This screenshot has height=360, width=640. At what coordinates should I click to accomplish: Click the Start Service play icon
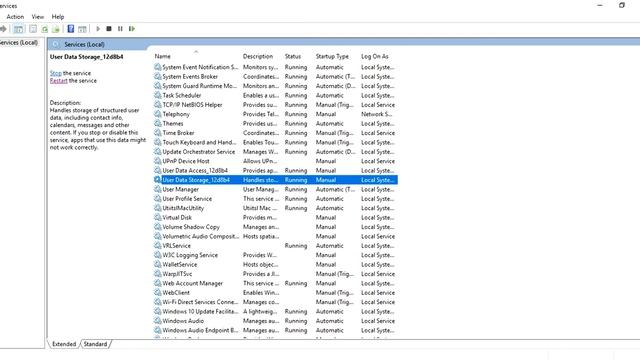click(x=98, y=29)
